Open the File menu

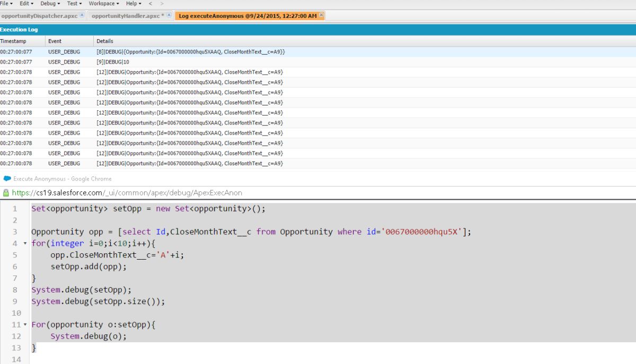6,3
